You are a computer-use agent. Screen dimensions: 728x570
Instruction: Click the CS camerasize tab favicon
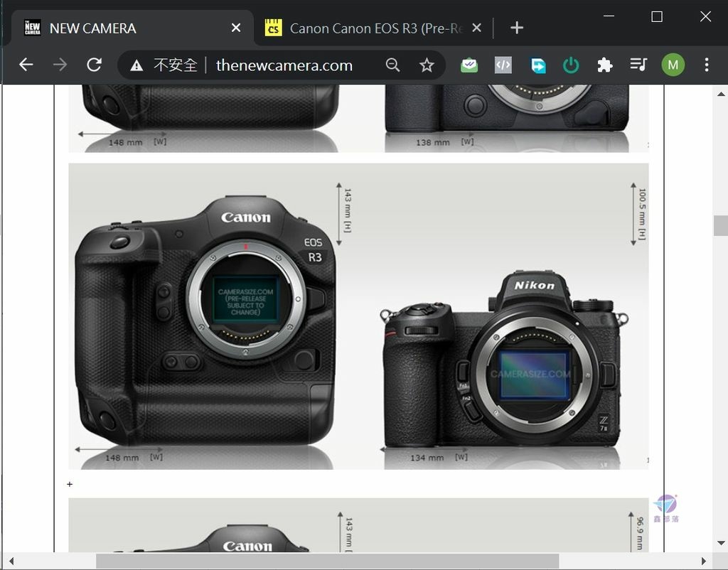point(274,28)
